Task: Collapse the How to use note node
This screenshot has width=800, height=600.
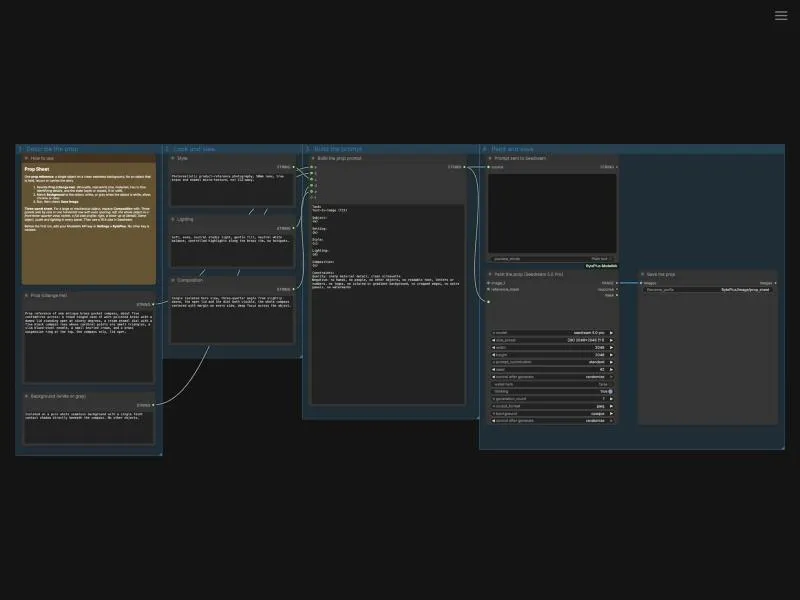Action: pos(27,158)
